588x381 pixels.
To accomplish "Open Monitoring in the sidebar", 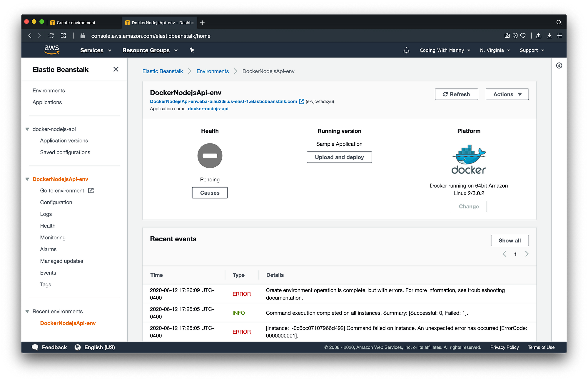I will tap(53, 238).
